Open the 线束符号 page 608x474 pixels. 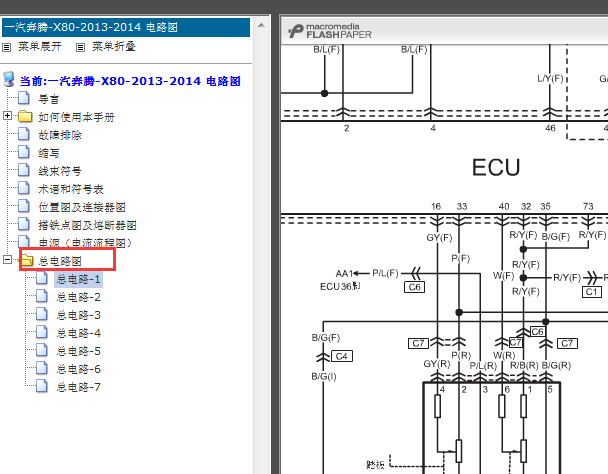[x=60, y=171]
